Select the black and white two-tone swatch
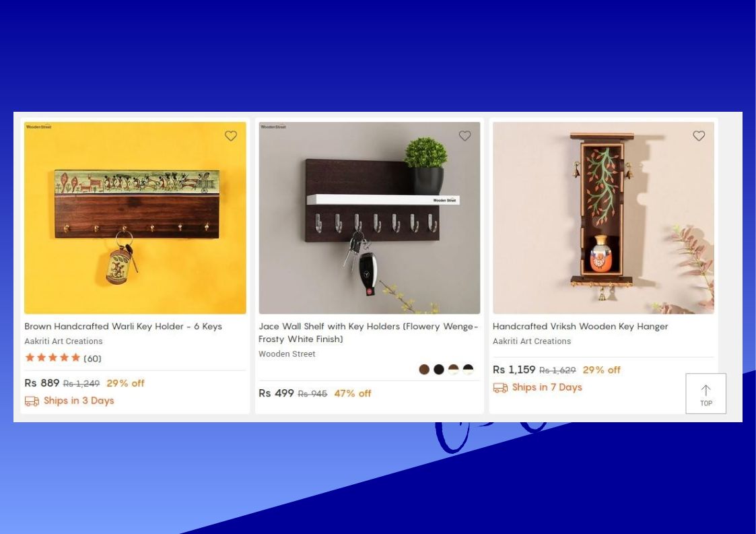The image size is (756, 534). (x=468, y=370)
